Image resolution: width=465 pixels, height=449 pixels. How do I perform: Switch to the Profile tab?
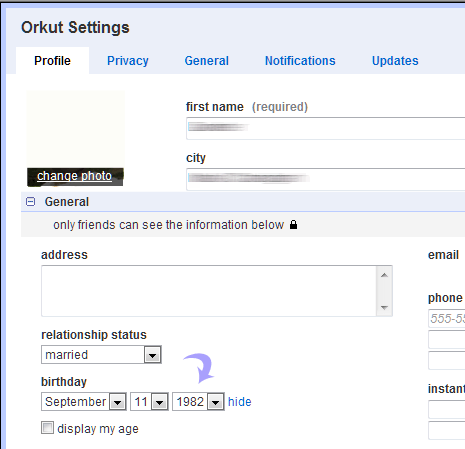coord(52,61)
